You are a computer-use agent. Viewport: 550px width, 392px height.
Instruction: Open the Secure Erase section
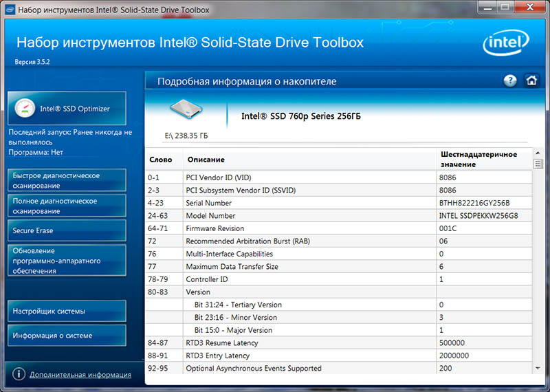point(67,230)
